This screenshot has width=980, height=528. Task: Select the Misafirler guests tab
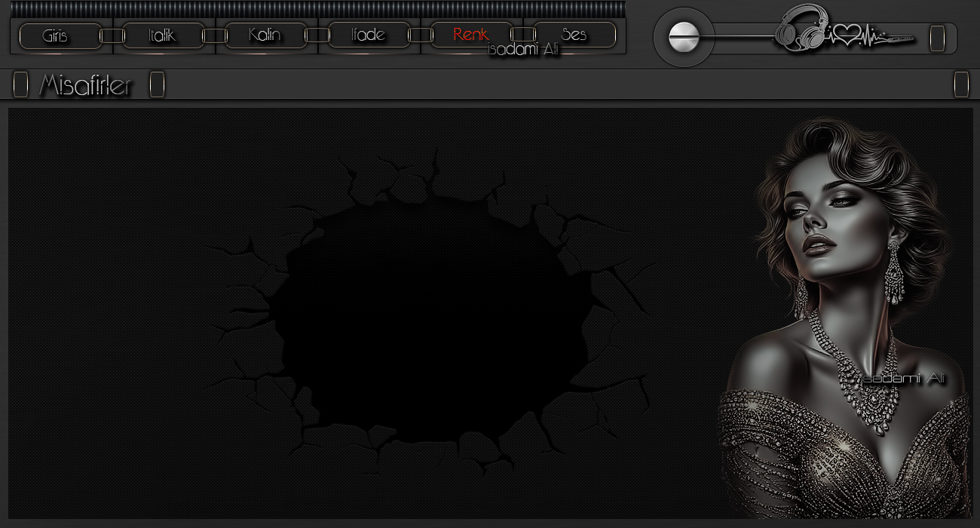coord(86,86)
